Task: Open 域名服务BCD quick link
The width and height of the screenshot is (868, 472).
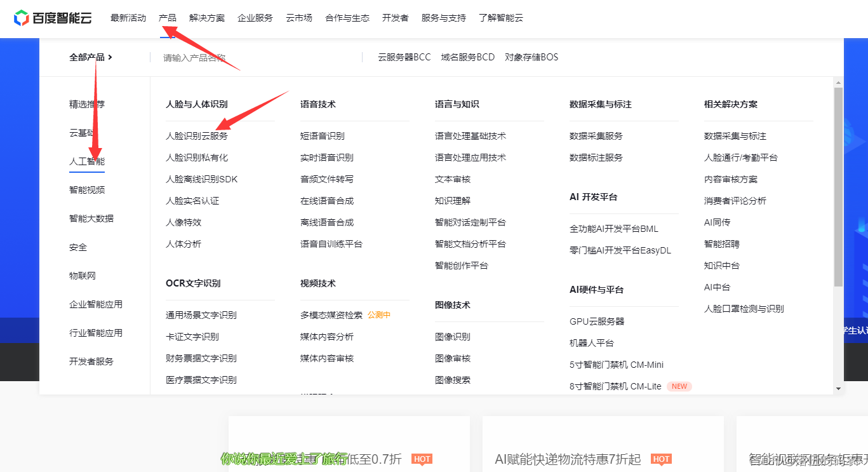Action: pyautogui.click(x=468, y=57)
